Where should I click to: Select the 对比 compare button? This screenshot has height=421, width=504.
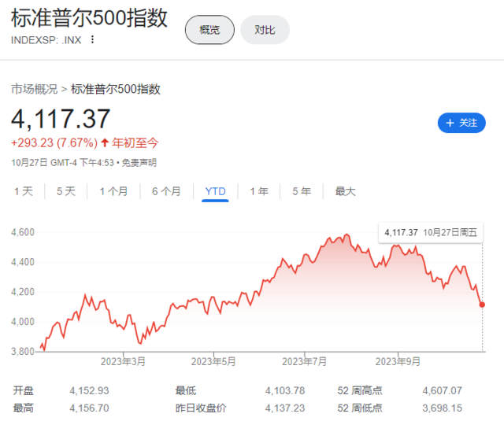click(265, 30)
